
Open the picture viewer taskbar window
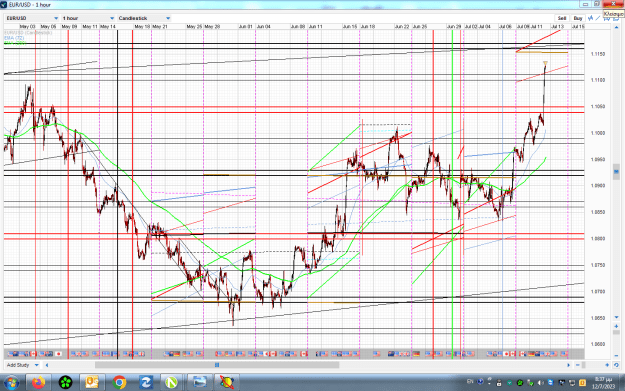tap(199, 383)
